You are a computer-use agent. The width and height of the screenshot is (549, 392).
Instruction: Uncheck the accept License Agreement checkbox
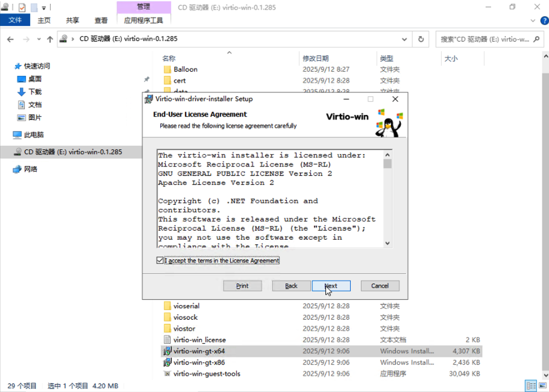point(160,260)
